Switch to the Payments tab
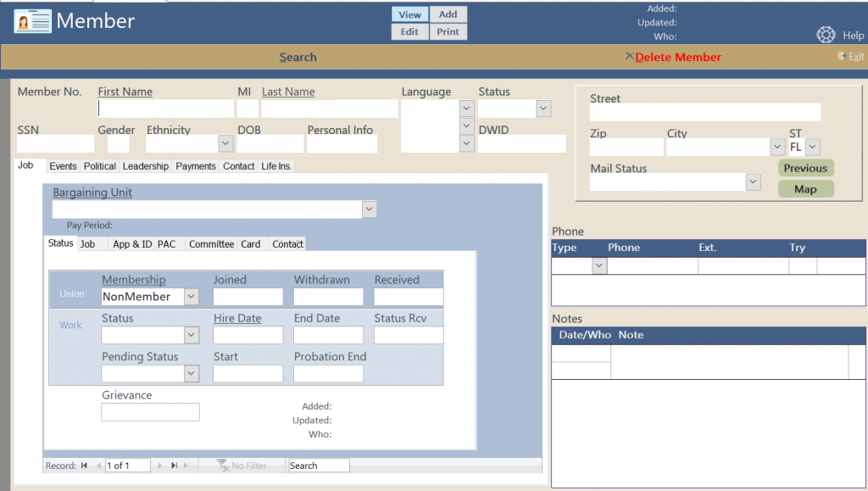Image resolution: width=868 pixels, height=491 pixels. point(196,166)
